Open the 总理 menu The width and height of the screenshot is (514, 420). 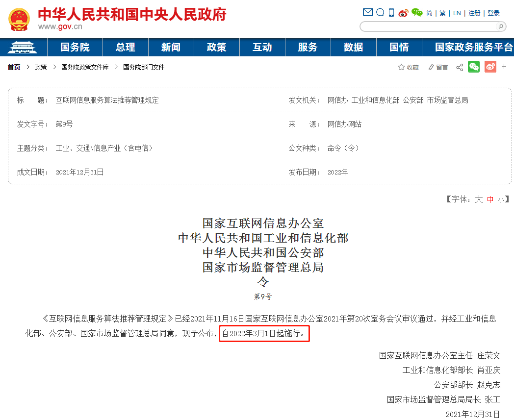pyautogui.click(x=126, y=47)
